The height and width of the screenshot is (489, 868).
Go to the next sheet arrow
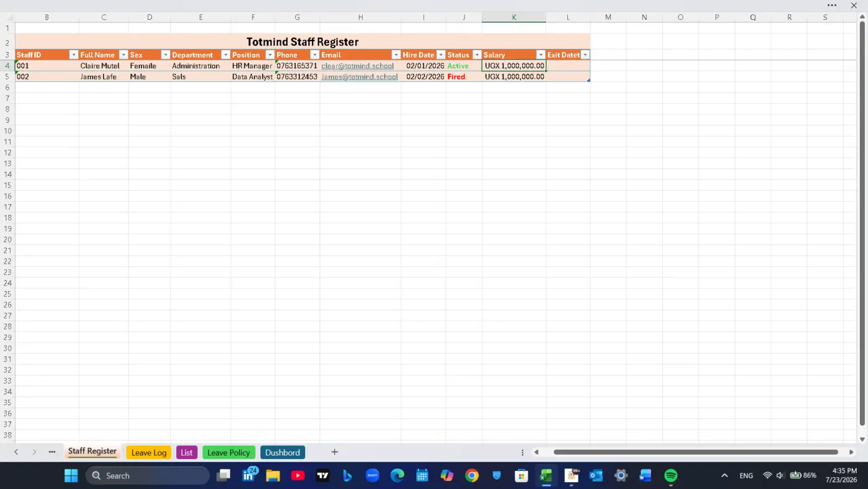(x=34, y=452)
